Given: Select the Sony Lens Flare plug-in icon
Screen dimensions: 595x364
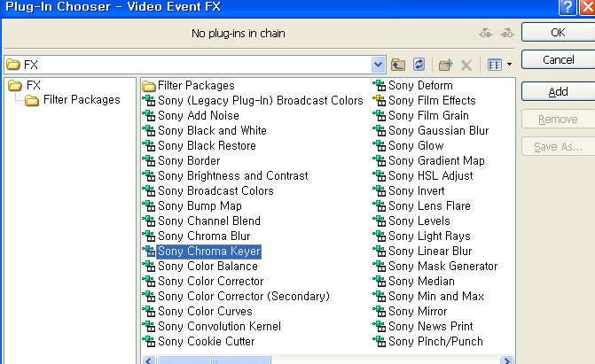Looking at the screenshot, I should tap(380, 205).
